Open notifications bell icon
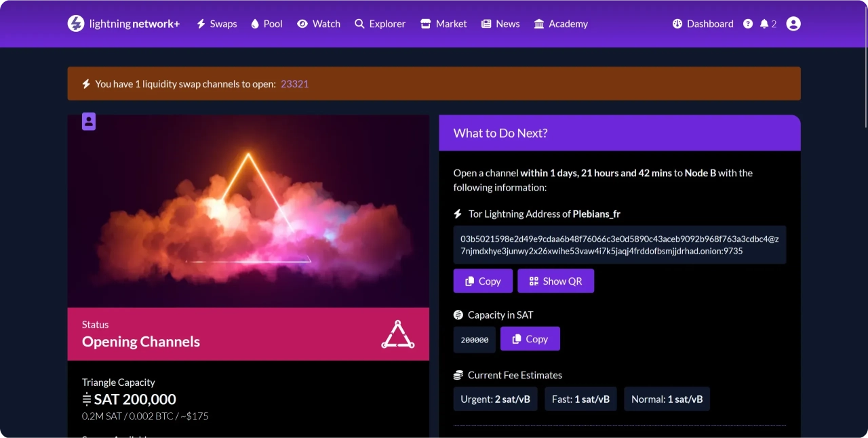This screenshot has height=438, width=868. tap(764, 24)
